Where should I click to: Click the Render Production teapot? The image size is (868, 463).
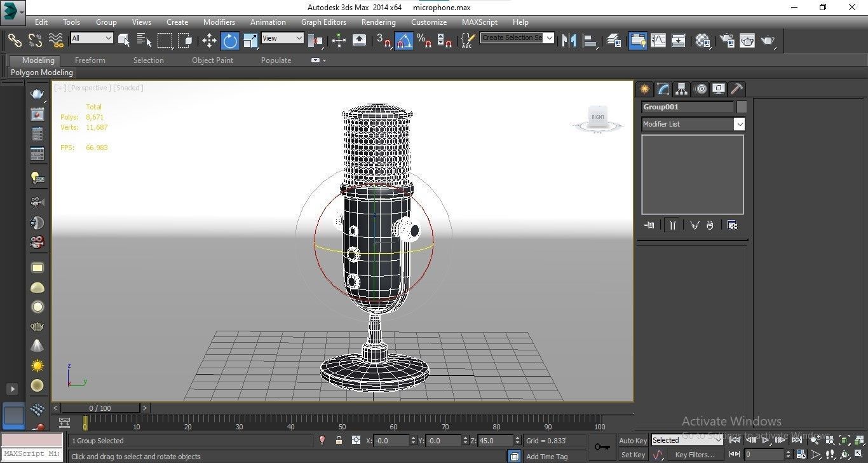coord(768,41)
